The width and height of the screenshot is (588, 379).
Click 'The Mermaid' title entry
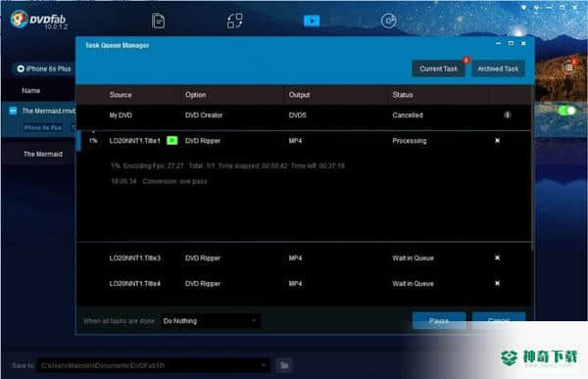point(43,154)
